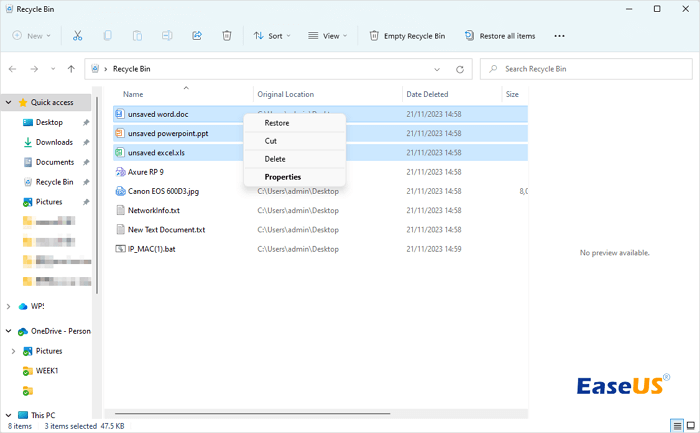
Task: Open the Sort dropdown
Action: tap(271, 36)
